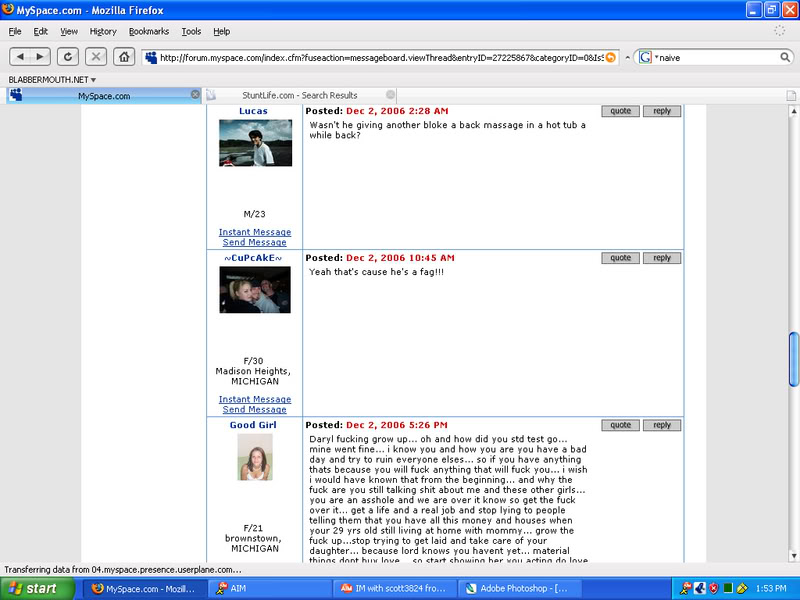Reload the page with the refresh icon
The height and width of the screenshot is (600, 800).
[x=68, y=57]
